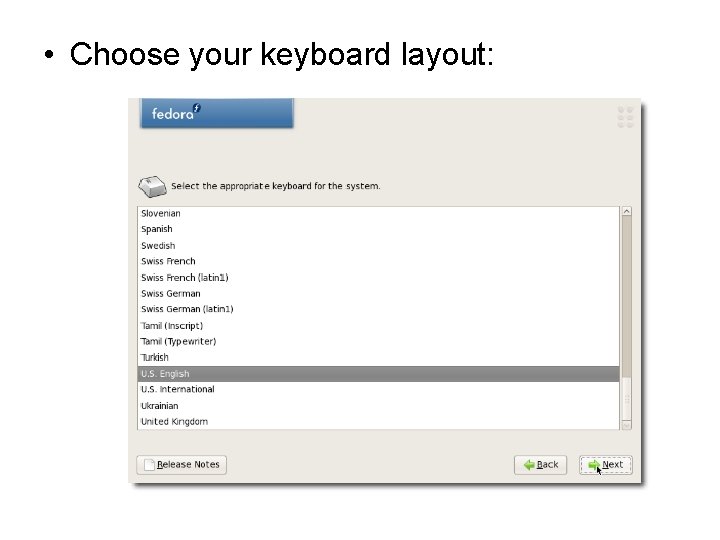
Task: Click the keyboard icon beside instructions
Action: [152, 186]
